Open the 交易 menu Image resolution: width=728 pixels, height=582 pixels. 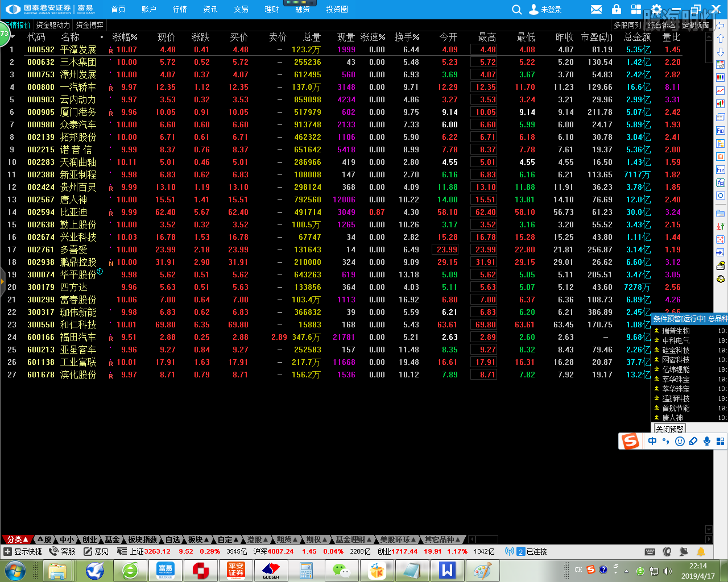(x=241, y=10)
